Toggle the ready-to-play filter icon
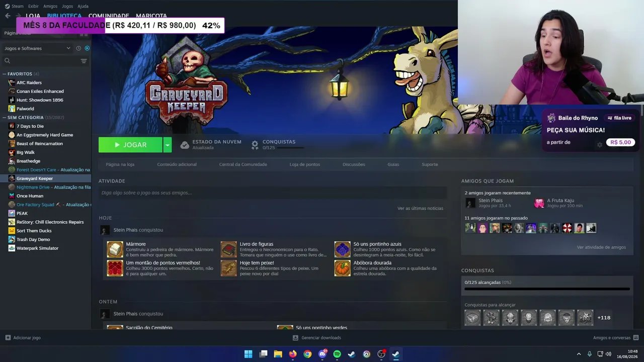The height and width of the screenshot is (362, 644). [87, 48]
